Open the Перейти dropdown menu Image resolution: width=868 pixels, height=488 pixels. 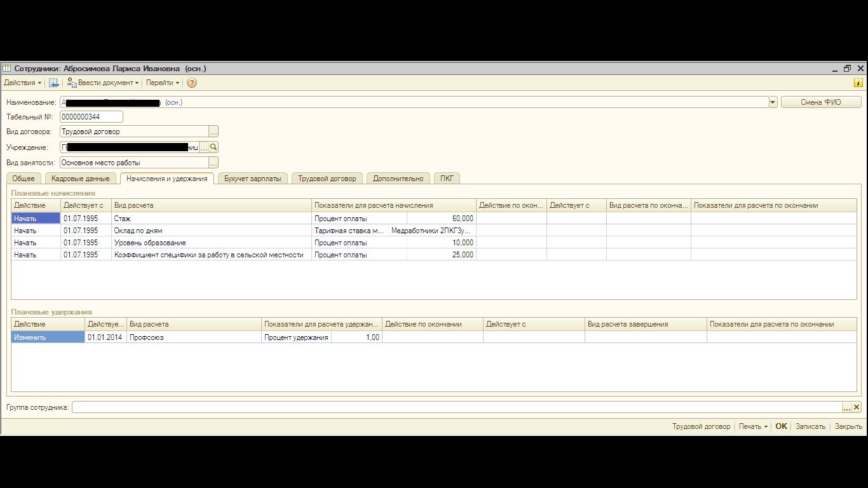[163, 83]
